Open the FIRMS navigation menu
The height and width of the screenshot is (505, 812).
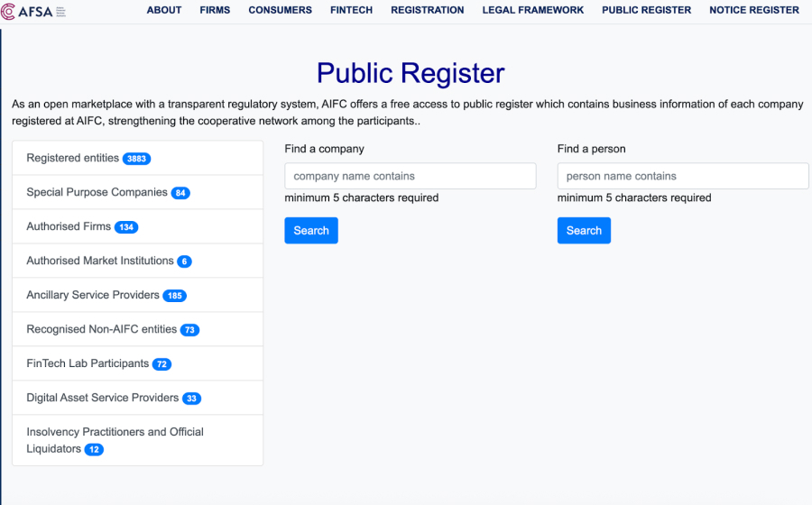tap(215, 11)
